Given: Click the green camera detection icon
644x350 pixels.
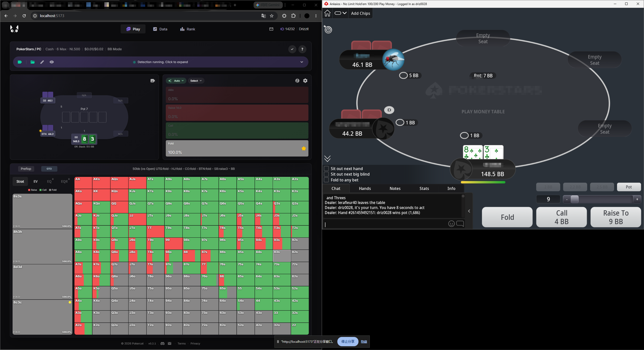Looking at the screenshot, I should [20, 62].
